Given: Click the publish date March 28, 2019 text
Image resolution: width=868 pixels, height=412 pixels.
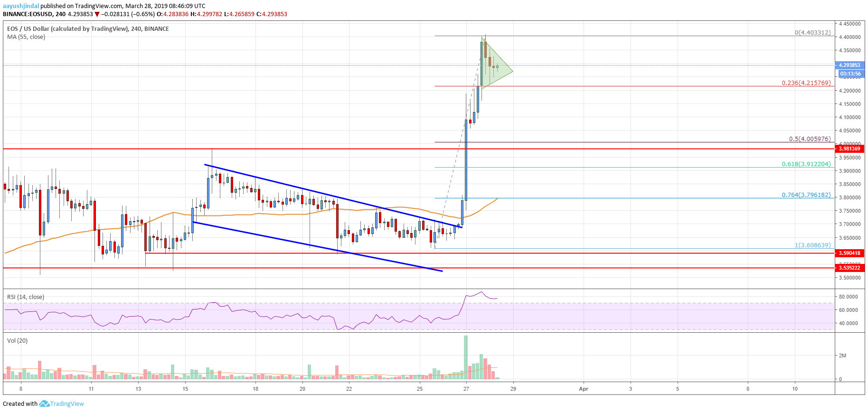Looking at the screenshot, I should pyautogui.click(x=146, y=6).
